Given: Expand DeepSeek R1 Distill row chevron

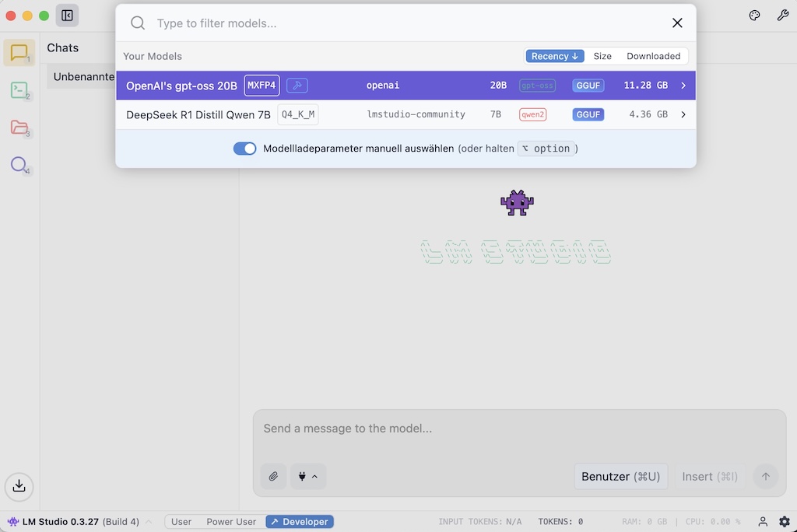Looking at the screenshot, I should [x=683, y=114].
